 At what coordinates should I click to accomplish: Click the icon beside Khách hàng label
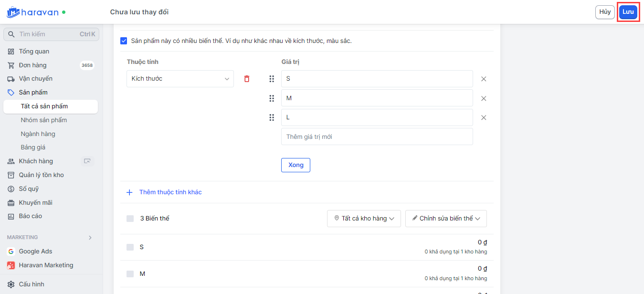tap(87, 161)
